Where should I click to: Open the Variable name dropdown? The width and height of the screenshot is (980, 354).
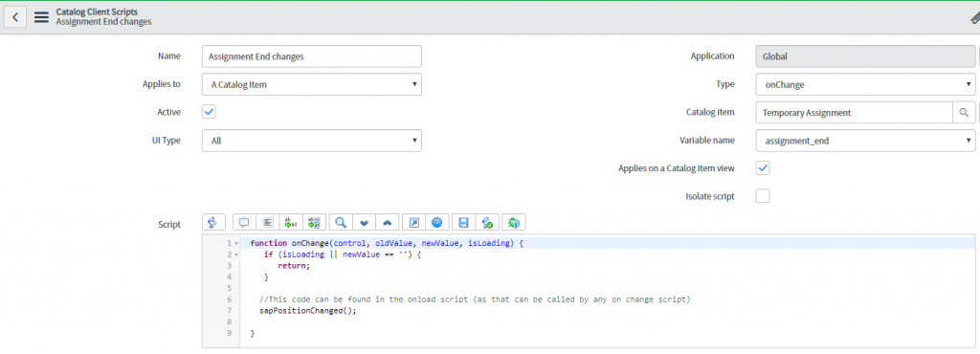click(865, 141)
